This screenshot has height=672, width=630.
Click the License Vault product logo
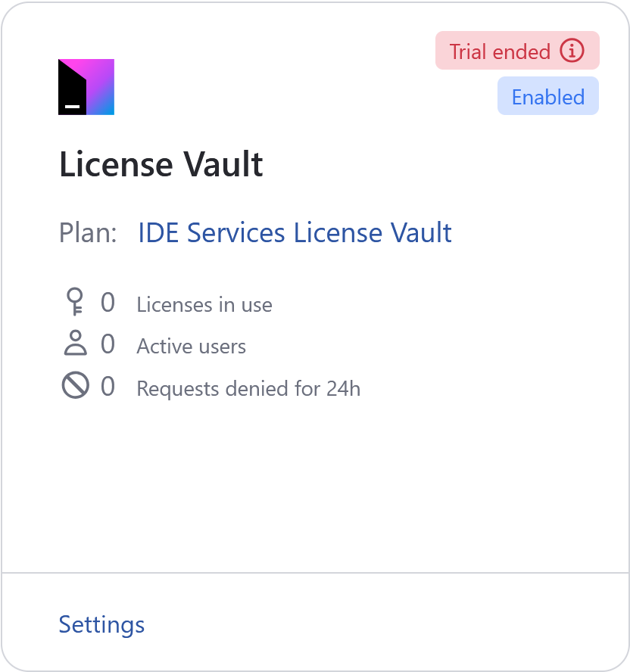[x=86, y=87]
